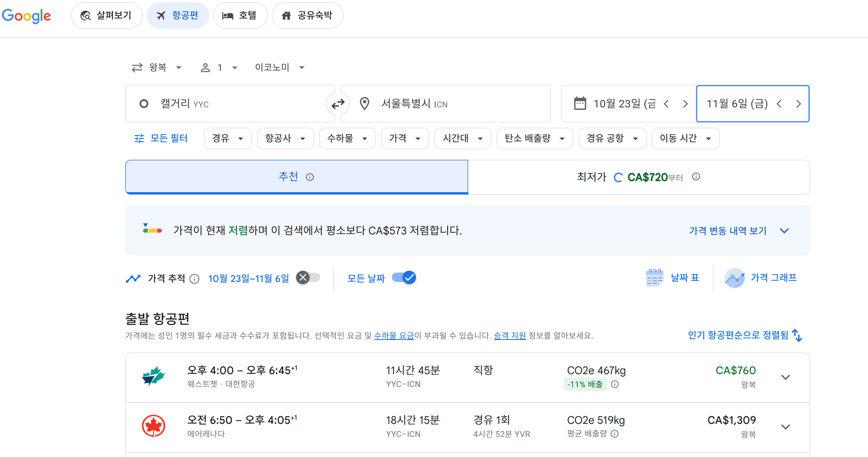
Task: Switch to the 공유숙박 vacation rentals tab
Action: point(307,16)
